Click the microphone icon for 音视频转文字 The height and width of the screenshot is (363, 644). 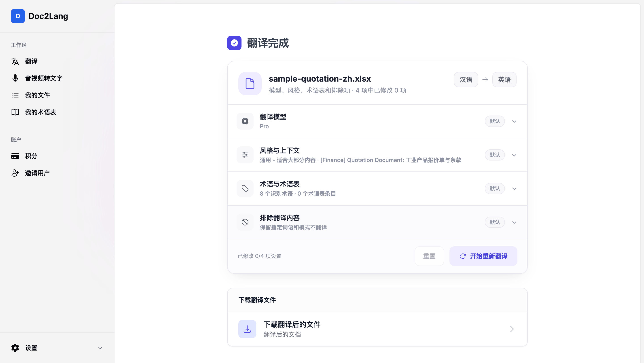point(15,78)
